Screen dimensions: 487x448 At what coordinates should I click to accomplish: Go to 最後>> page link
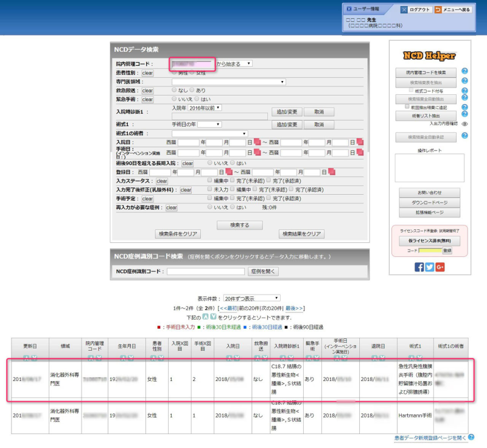[294, 308]
